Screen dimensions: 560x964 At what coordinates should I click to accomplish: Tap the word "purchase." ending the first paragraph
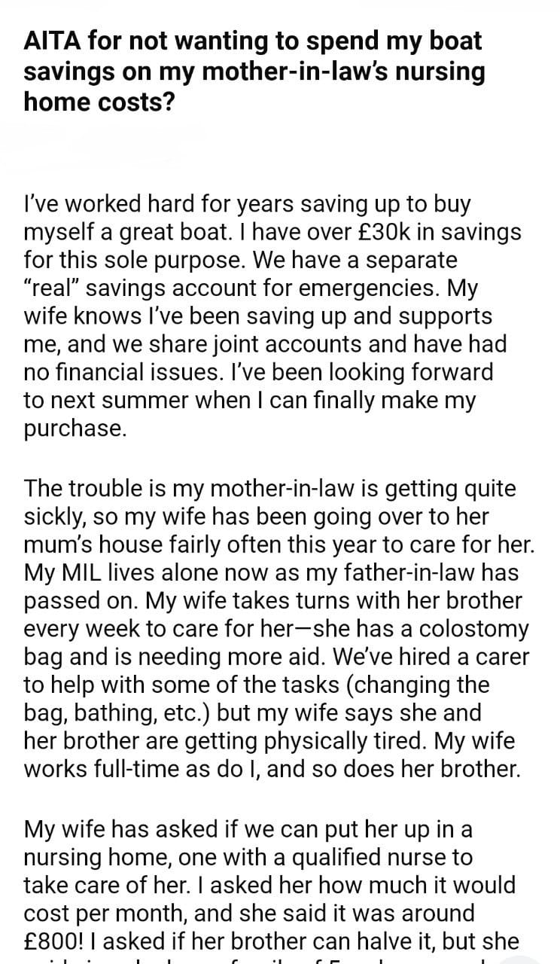(x=74, y=429)
